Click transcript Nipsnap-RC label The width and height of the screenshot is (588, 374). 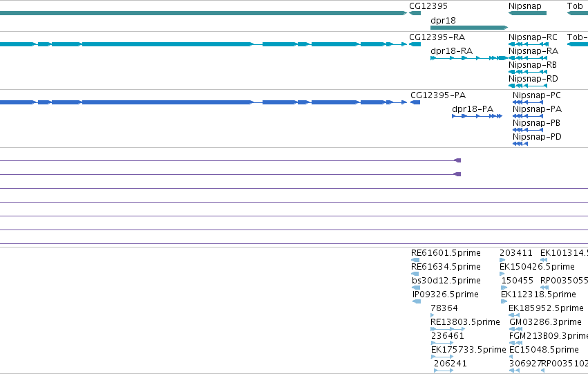tap(533, 37)
